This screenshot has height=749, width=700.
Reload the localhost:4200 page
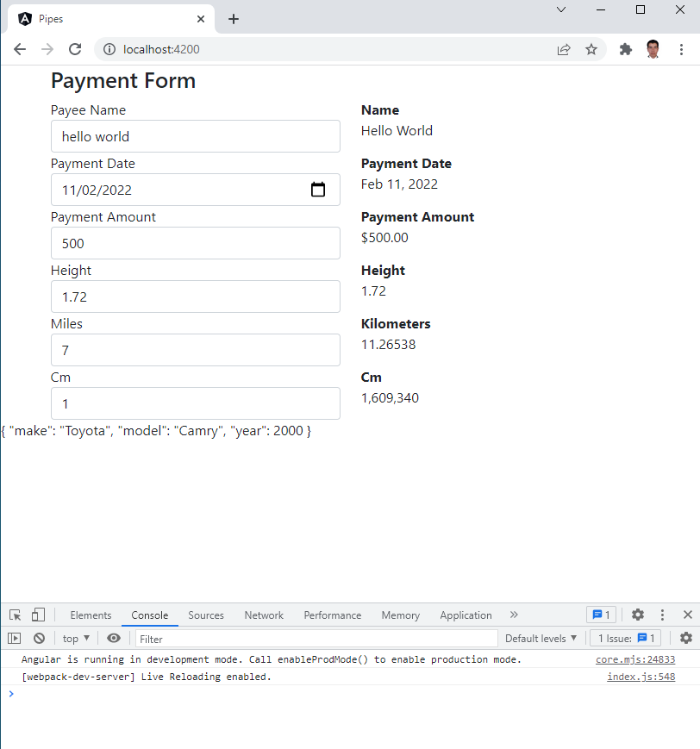[75, 49]
